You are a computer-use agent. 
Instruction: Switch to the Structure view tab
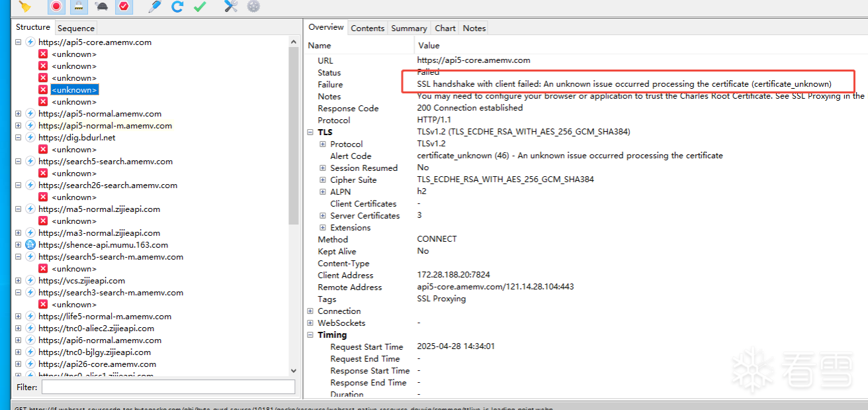tap(33, 27)
